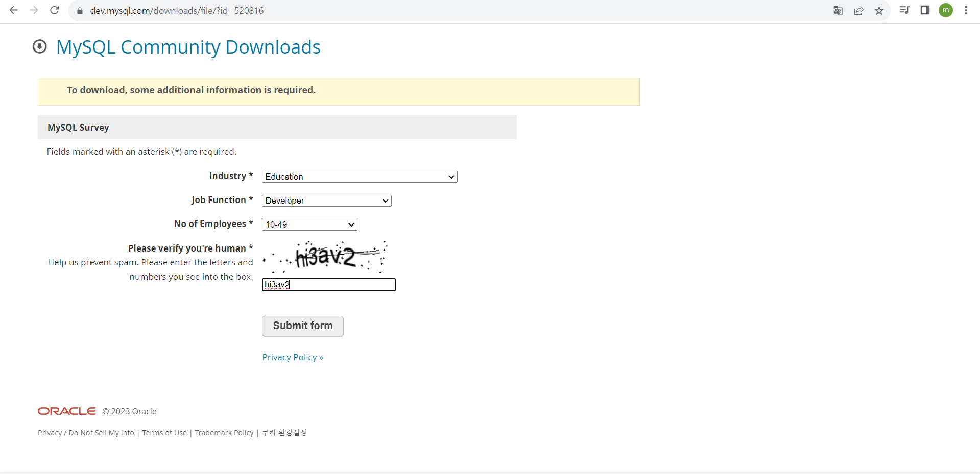Click the Submit form button
This screenshot has height=474, width=980.
(303, 326)
